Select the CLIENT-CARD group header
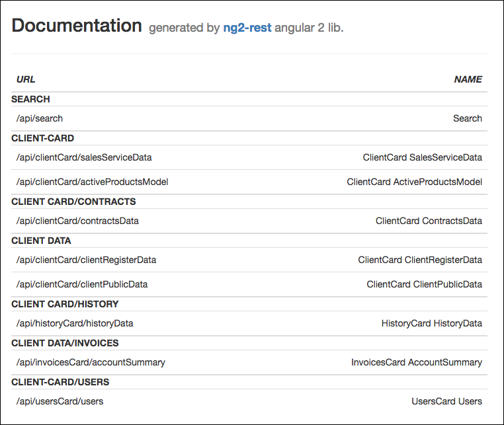Image resolution: width=504 pixels, height=425 pixels. [x=43, y=138]
